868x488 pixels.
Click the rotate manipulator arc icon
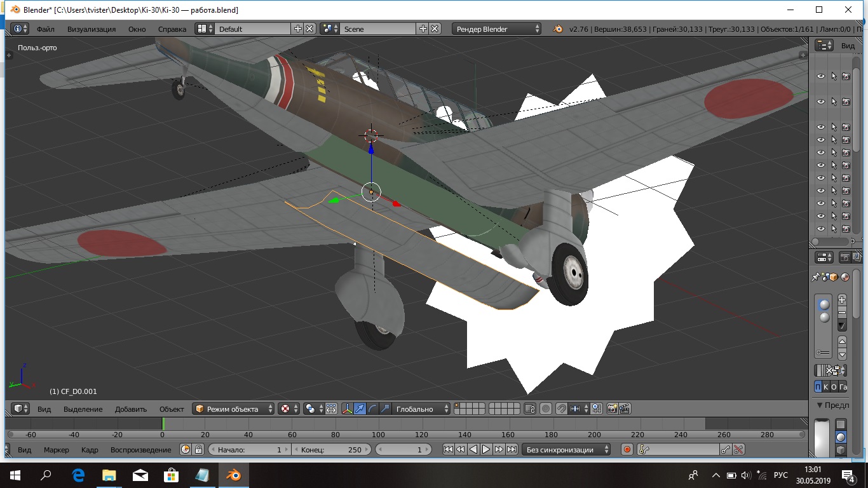pos(372,409)
